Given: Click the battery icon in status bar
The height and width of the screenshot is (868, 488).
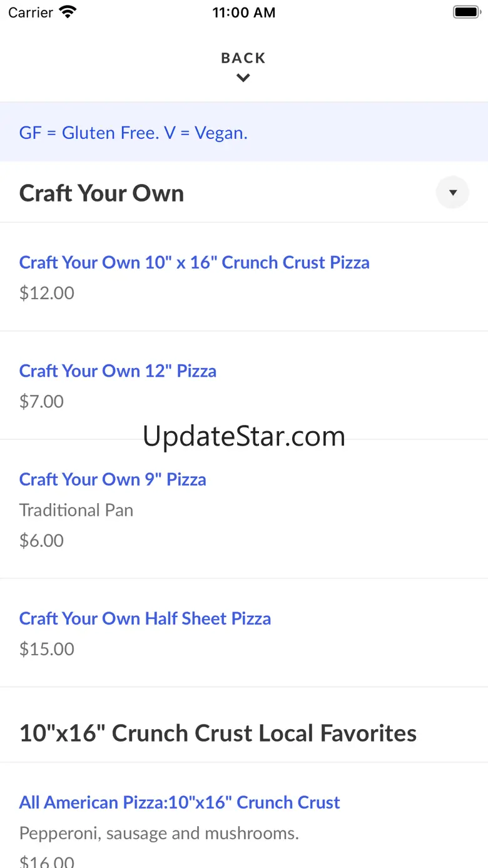Looking at the screenshot, I should [x=465, y=12].
